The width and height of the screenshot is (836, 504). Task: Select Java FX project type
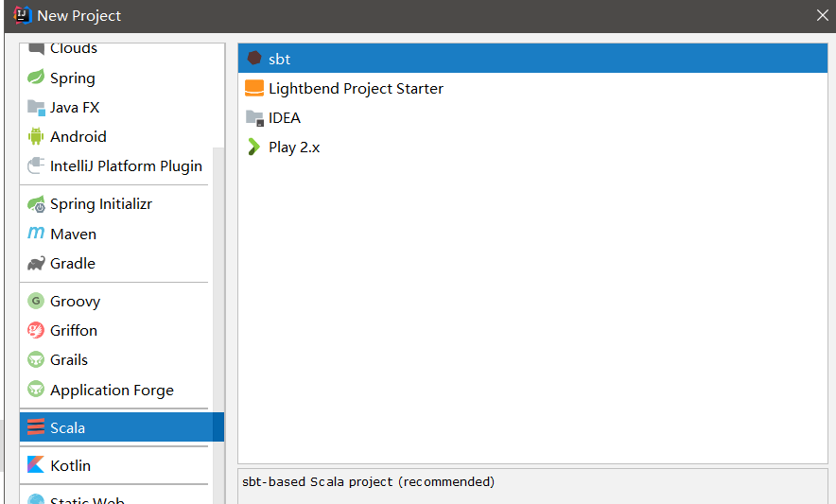[75, 107]
